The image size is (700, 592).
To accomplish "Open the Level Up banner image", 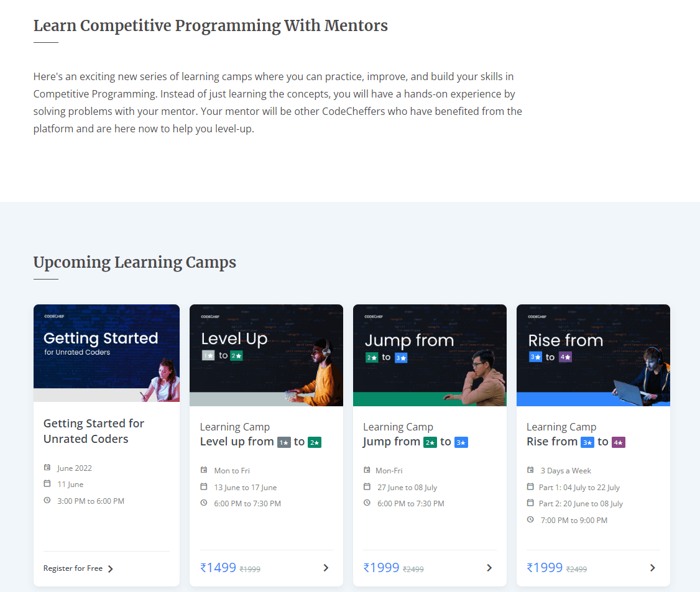I will tap(266, 355).
